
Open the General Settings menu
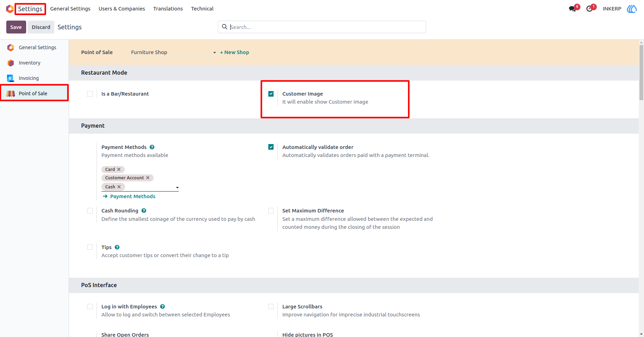[70, 9]
